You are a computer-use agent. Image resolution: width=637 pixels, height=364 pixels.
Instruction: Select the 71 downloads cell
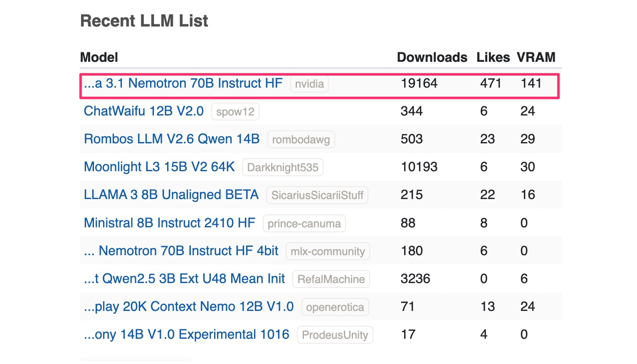point(408,306)
